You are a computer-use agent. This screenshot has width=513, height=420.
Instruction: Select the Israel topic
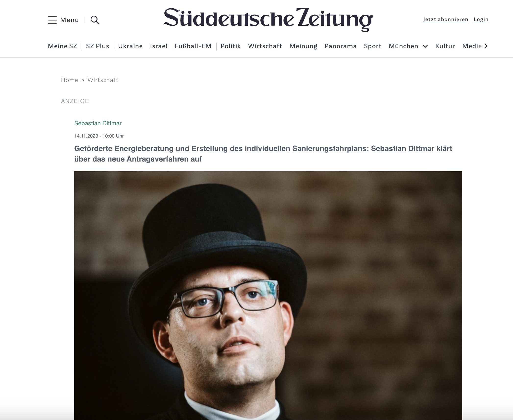point(159,46)
